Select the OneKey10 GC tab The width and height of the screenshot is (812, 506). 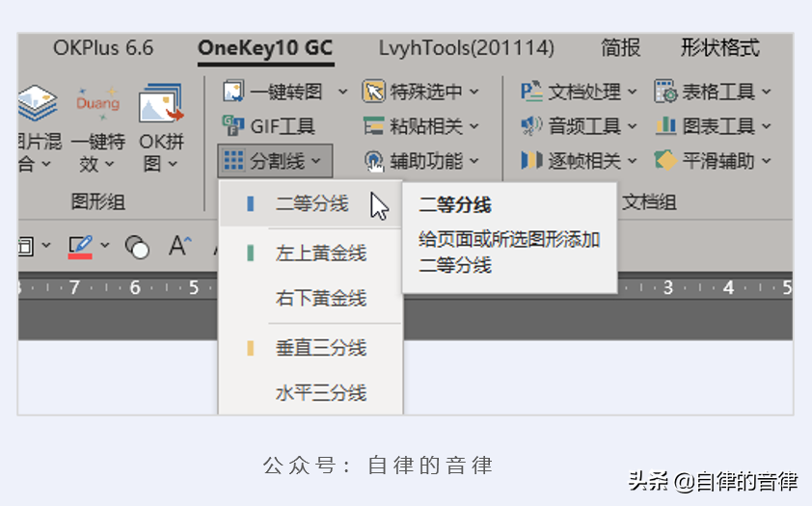pos(265,48)
